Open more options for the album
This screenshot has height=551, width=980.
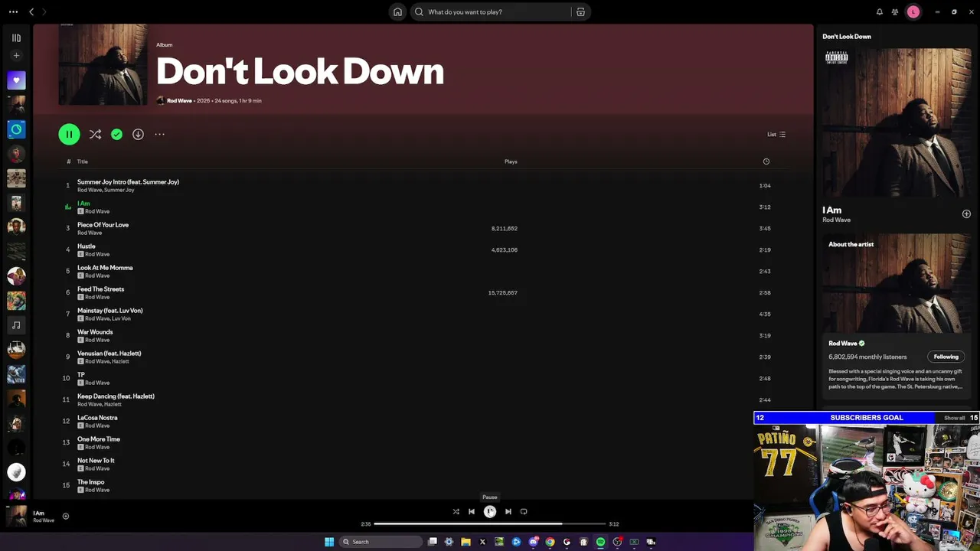tap(159, 134)
